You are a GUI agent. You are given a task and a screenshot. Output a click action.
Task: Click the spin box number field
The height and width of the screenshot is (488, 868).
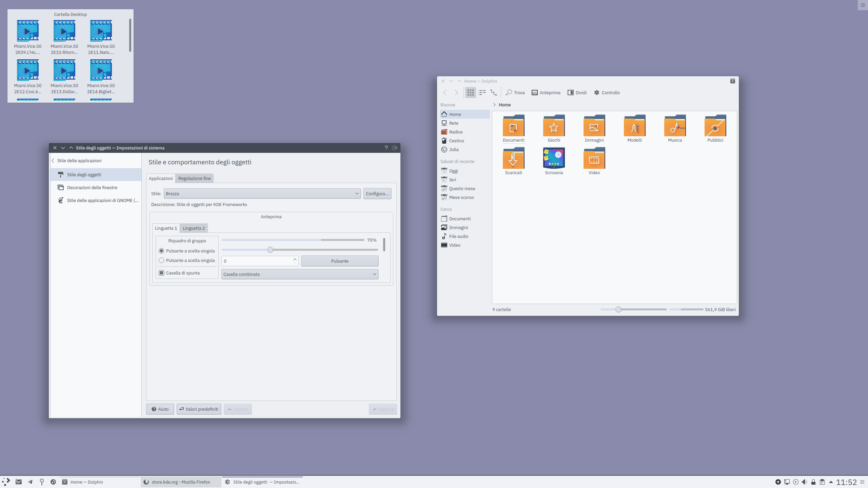pos(257,261)
